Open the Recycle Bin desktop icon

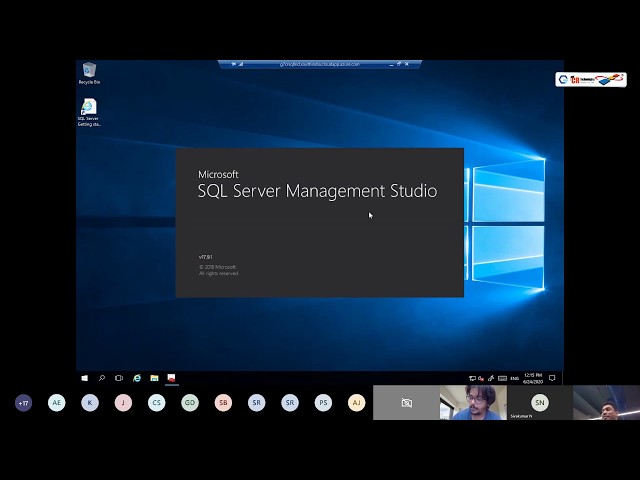tap(89, 73)
